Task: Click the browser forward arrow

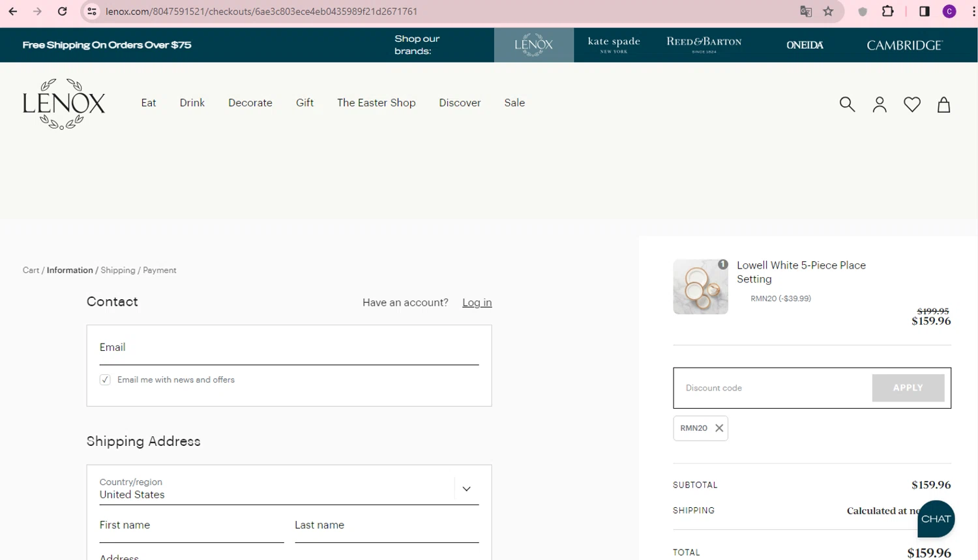Action: pyautogui.click(x=37, y=11)
